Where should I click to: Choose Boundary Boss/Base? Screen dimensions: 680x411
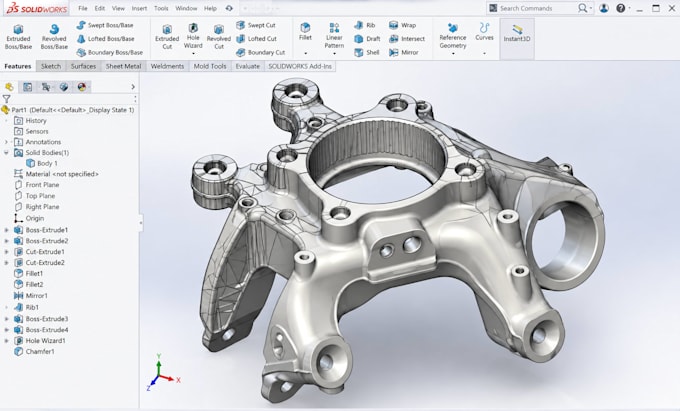(x=109, y=52)
